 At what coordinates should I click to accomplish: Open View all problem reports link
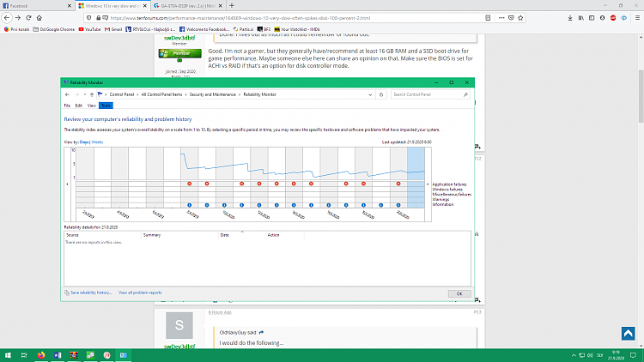tap(140, 293)
